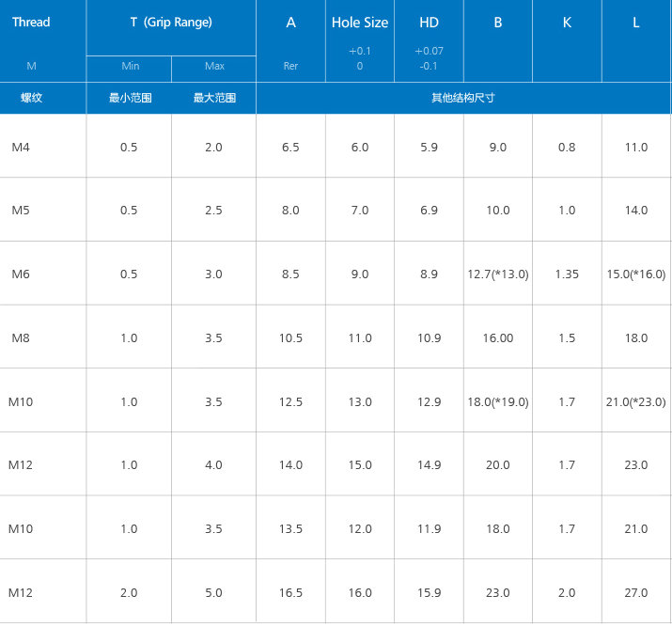Select the 1.35 value in column K

point(567,274)
